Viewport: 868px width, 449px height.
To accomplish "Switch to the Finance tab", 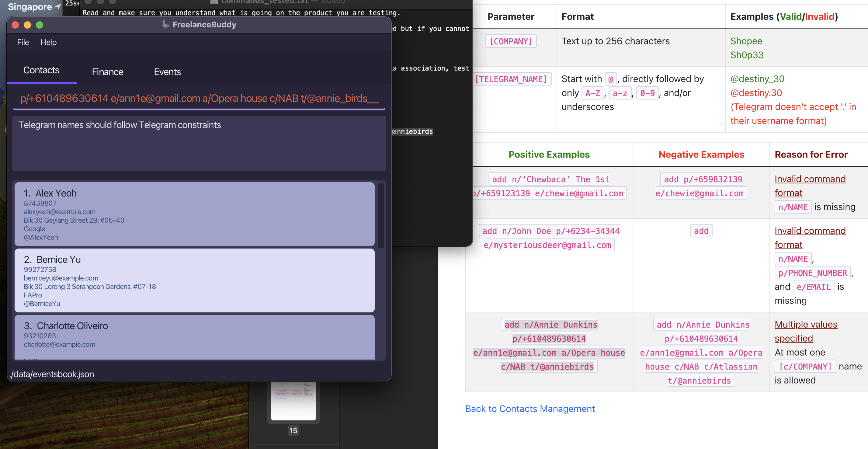I will click(x=107, y=72).
